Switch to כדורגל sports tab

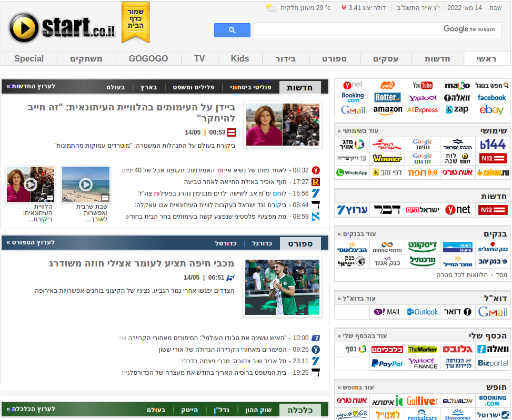click(x=262, y=243)
